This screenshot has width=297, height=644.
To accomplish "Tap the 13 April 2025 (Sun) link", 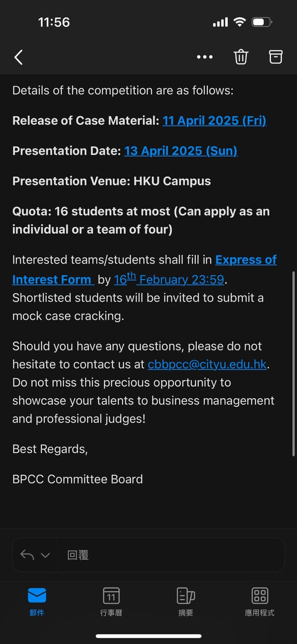I will point(180,151).
